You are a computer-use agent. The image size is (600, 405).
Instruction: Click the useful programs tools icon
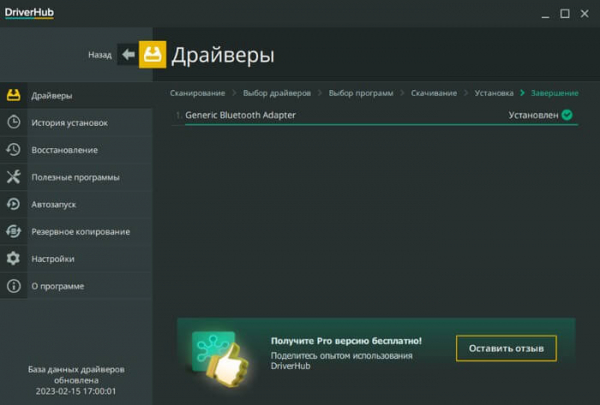[13, 176]
